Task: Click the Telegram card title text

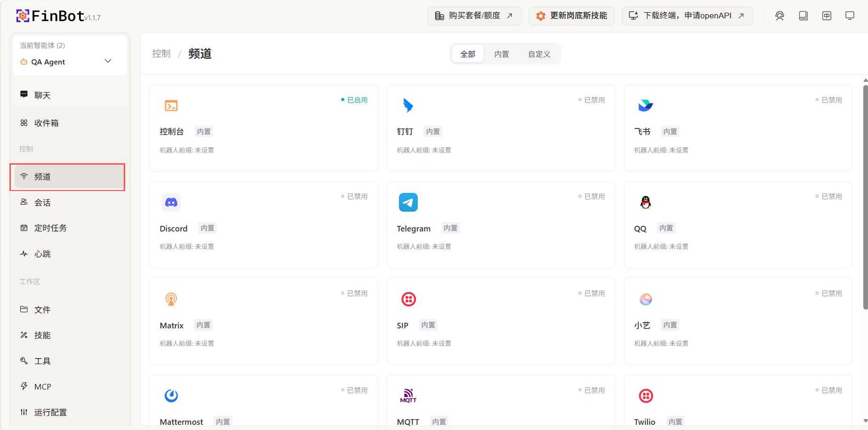Action: (x=414, y=228)
